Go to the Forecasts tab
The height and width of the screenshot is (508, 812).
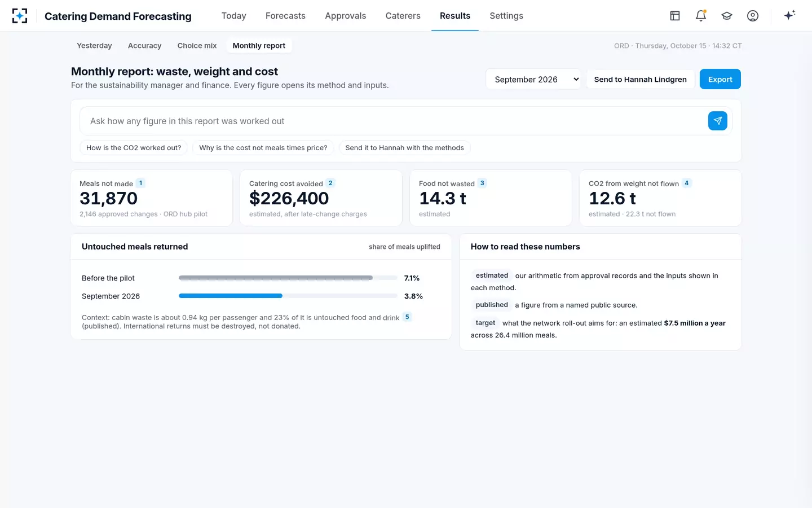[285, 16]
